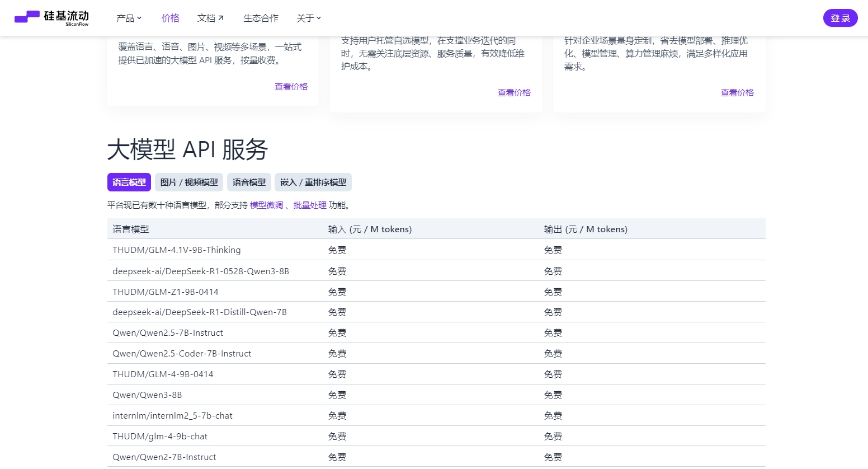Click Qwen/Qwen2-7B-Instruct model name
Screen dimensions: 868x469
point(164,457)
